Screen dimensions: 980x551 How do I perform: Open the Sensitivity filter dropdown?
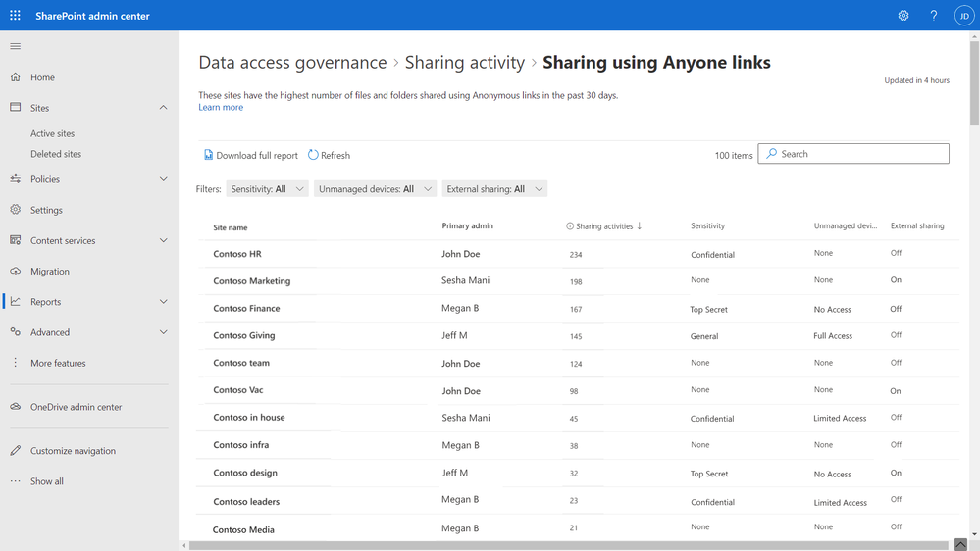[x=267, y=188]
